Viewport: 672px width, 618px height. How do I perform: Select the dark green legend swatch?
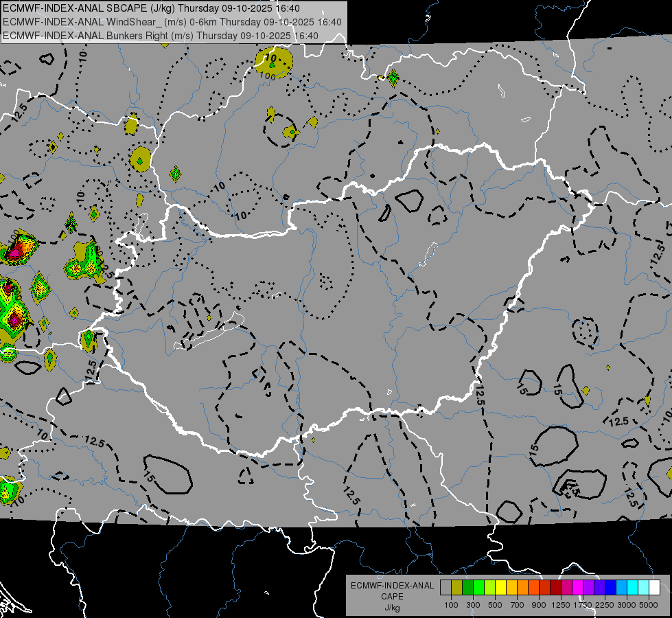tap(467, 588)
